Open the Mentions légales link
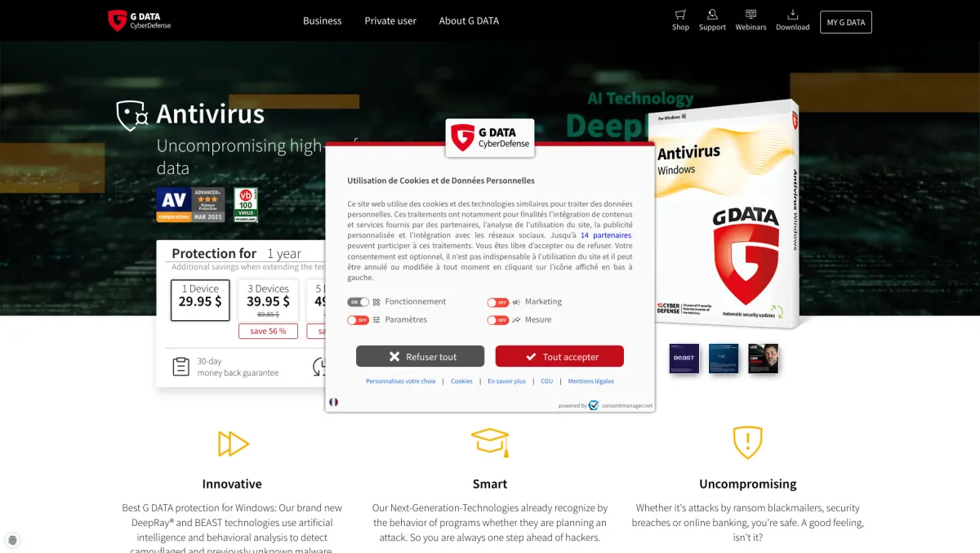This screenshot has height=553, width=980. click(x=590, y=381)
